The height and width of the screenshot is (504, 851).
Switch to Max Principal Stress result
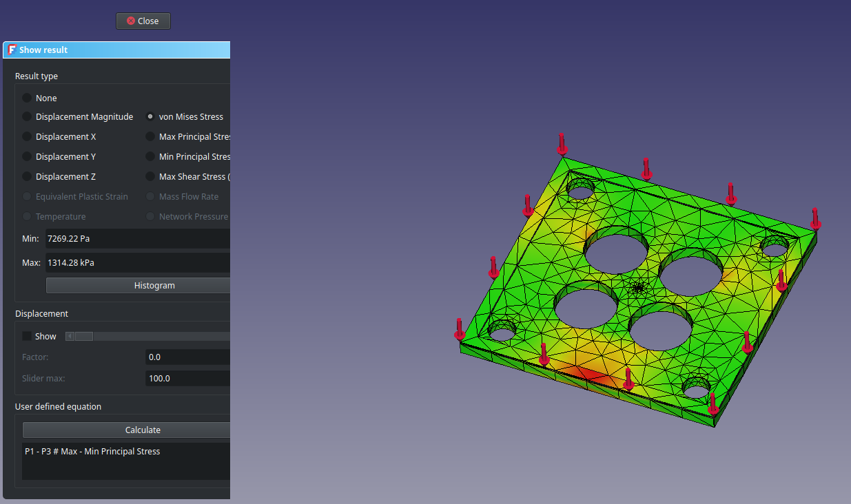tap(150, 137)
